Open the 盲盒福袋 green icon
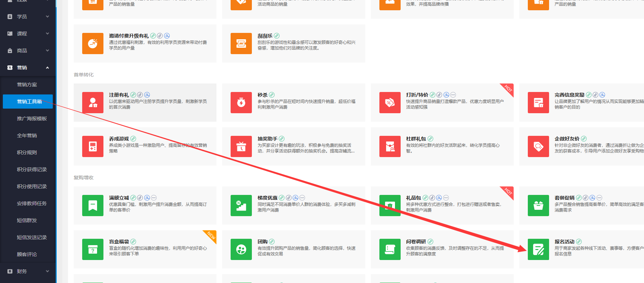 click(x=93, y=249)
